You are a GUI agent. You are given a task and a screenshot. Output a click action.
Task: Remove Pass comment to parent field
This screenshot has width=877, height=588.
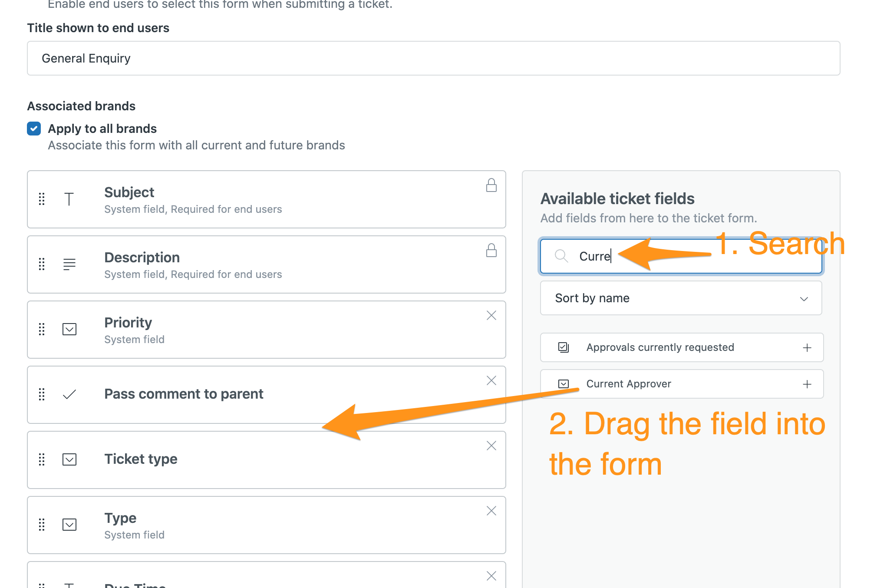click(491, 380)
